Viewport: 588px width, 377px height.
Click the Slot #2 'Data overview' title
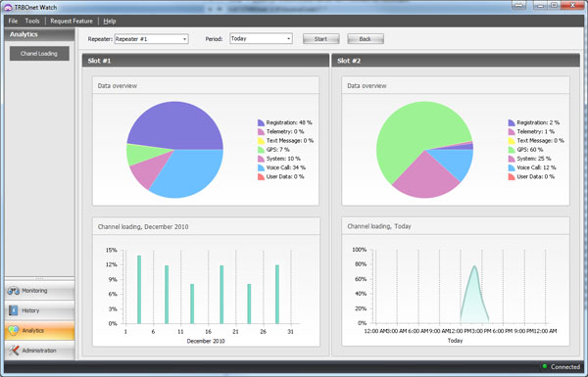367,86
